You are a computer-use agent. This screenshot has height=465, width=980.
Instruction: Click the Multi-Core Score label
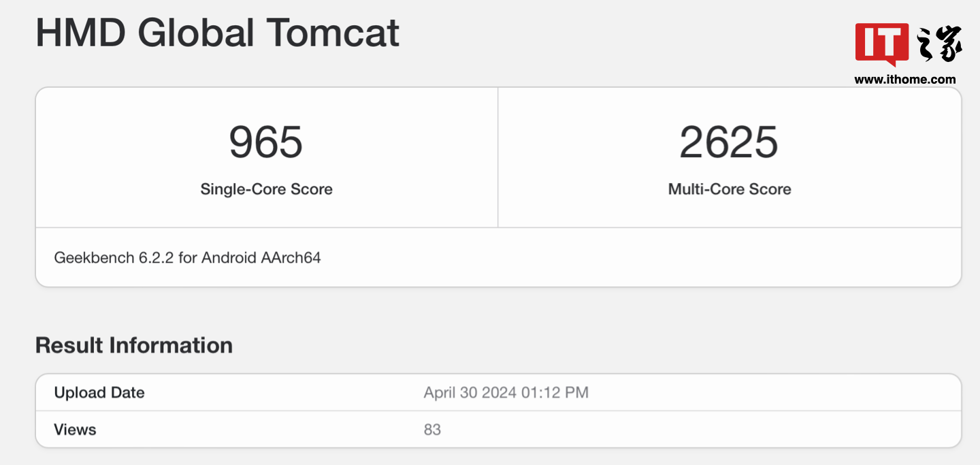click(730, 189)
